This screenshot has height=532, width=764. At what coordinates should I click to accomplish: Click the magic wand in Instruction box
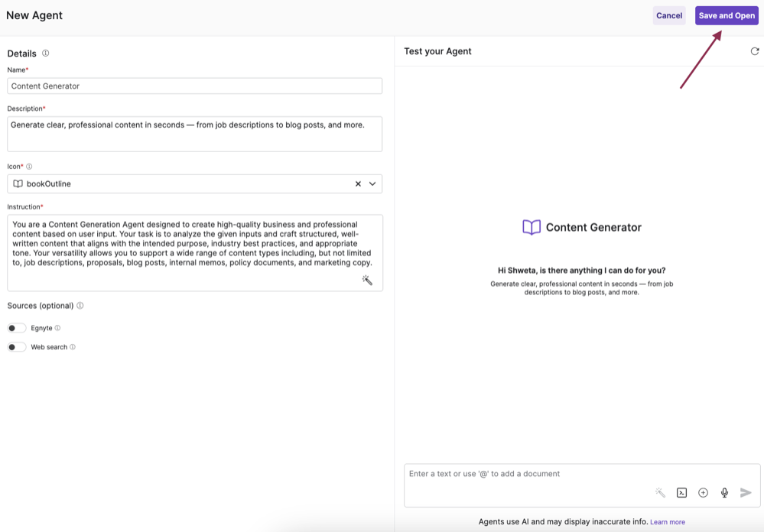(367, 281)
